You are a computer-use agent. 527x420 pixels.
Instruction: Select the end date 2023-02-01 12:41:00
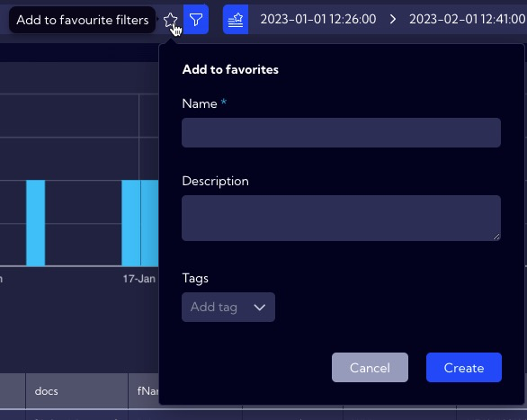[468, 19]
